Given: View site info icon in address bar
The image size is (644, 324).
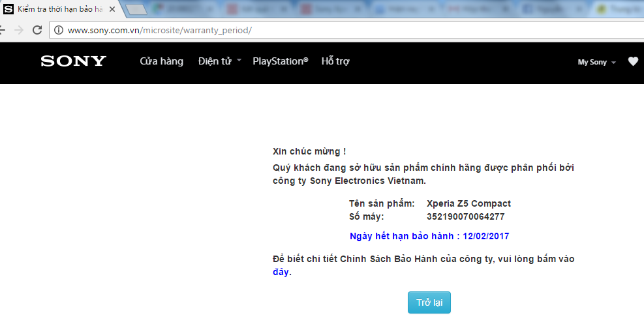Looking at the screenshot, I should point(59,30).
